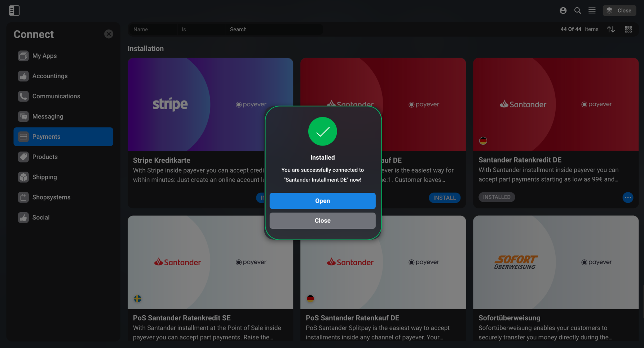Select the Products category
644x348 pixels.
pyautogui.click(x=63, y=157)
